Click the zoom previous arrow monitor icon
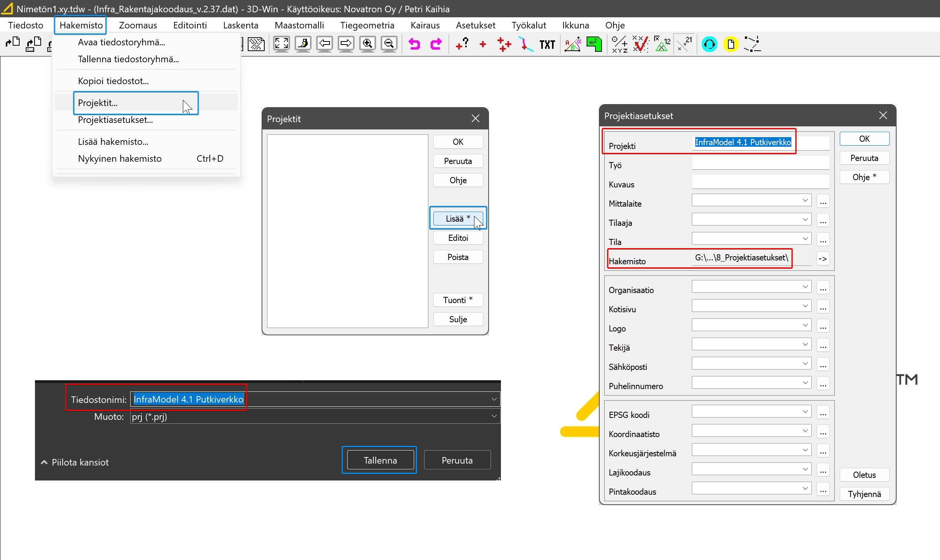The height and width of the screenshot is (560, 940). pos(325,44)
